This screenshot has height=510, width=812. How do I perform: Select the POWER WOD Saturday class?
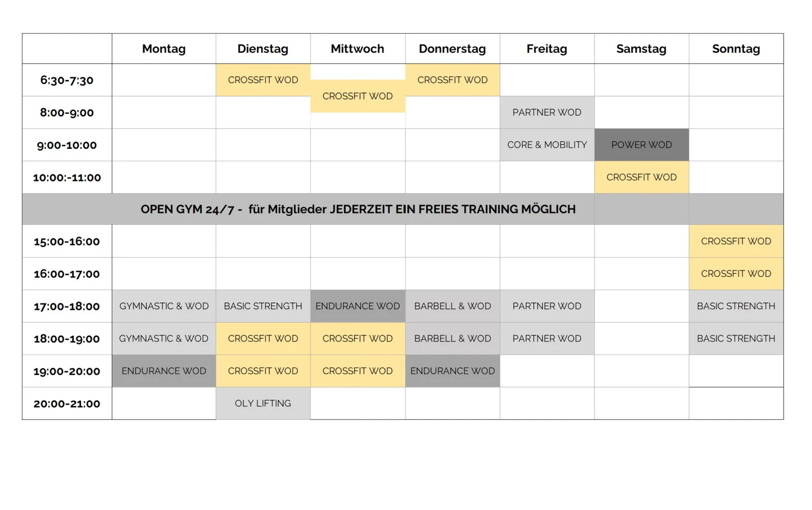tap(641, 145)
